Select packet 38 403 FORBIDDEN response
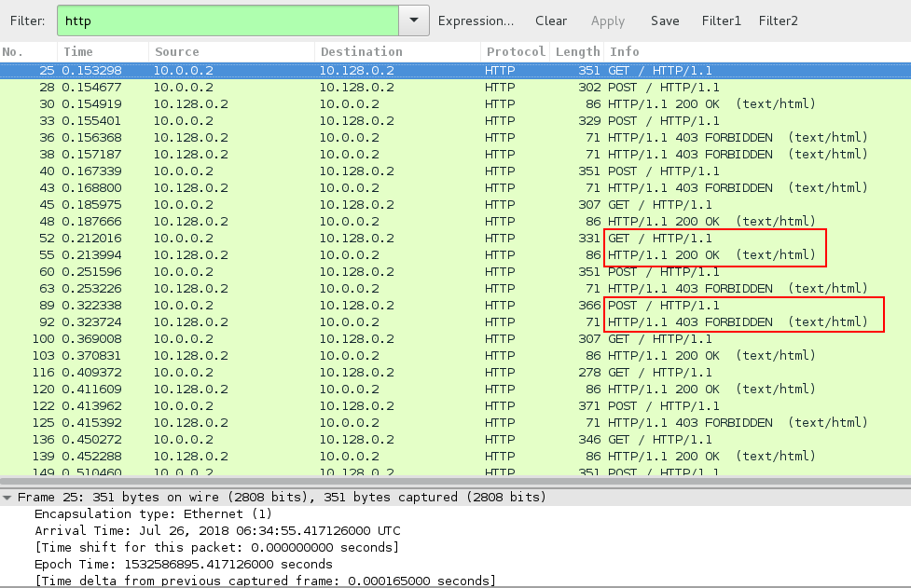This screenshot has height=588, width=911. (455, 155)
